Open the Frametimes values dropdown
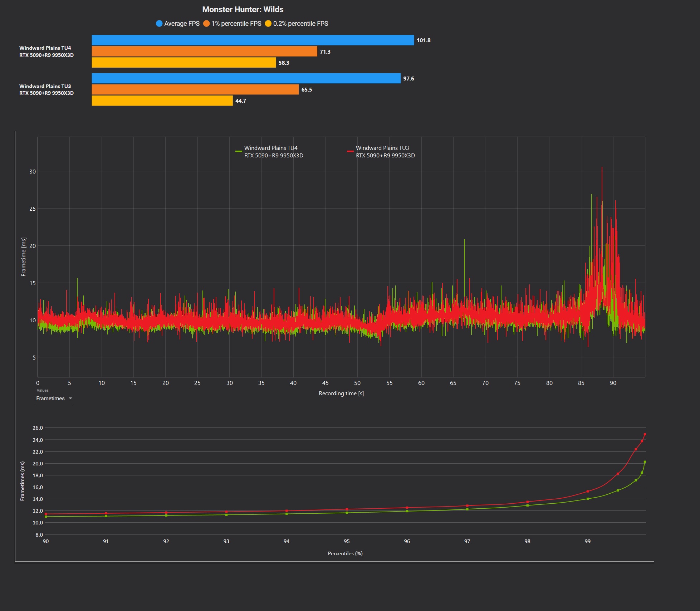The image size is (700, 611). [50, 399]
